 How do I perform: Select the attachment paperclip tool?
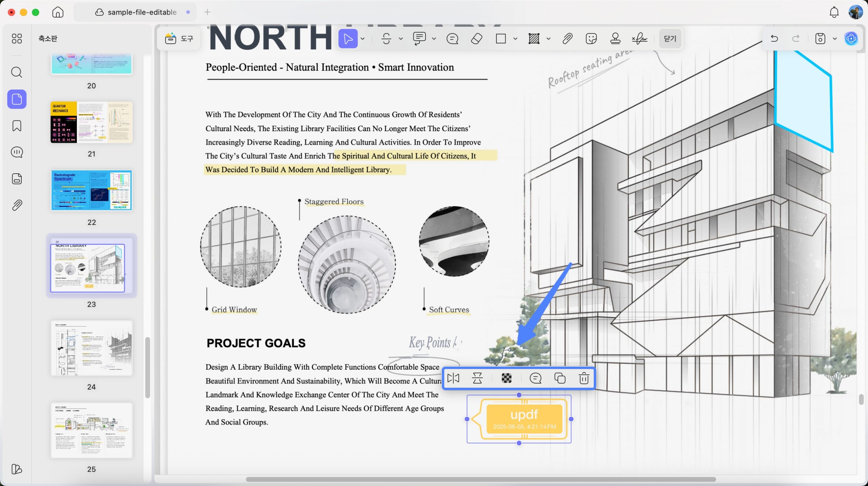pos(567,39)
